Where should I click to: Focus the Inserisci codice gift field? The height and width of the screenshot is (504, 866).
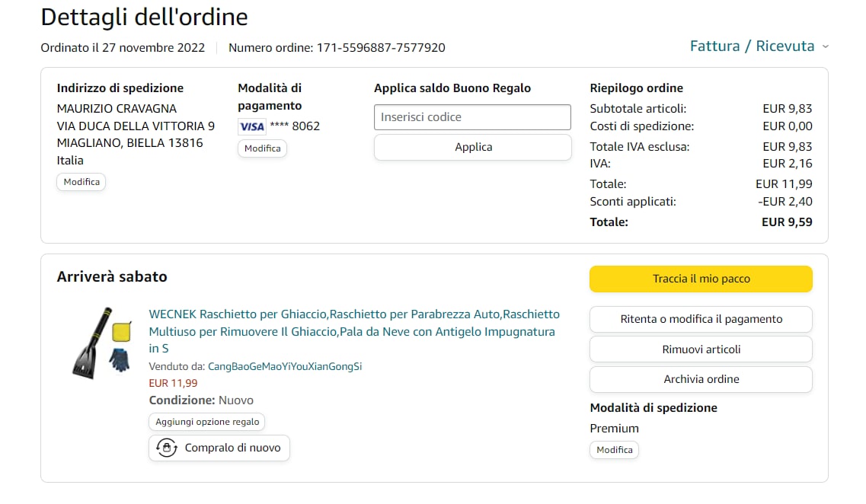[x=472, y=117]
